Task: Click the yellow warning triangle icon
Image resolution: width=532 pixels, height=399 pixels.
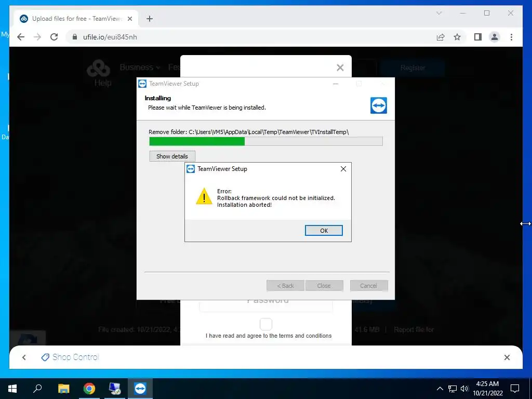Action: tap(204, 196)
